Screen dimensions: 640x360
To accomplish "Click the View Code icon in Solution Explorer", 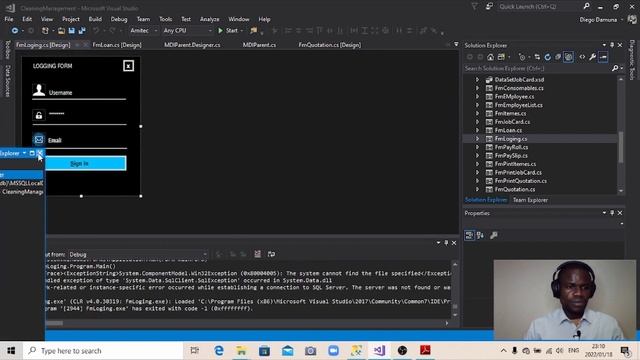I will (582, 57).
